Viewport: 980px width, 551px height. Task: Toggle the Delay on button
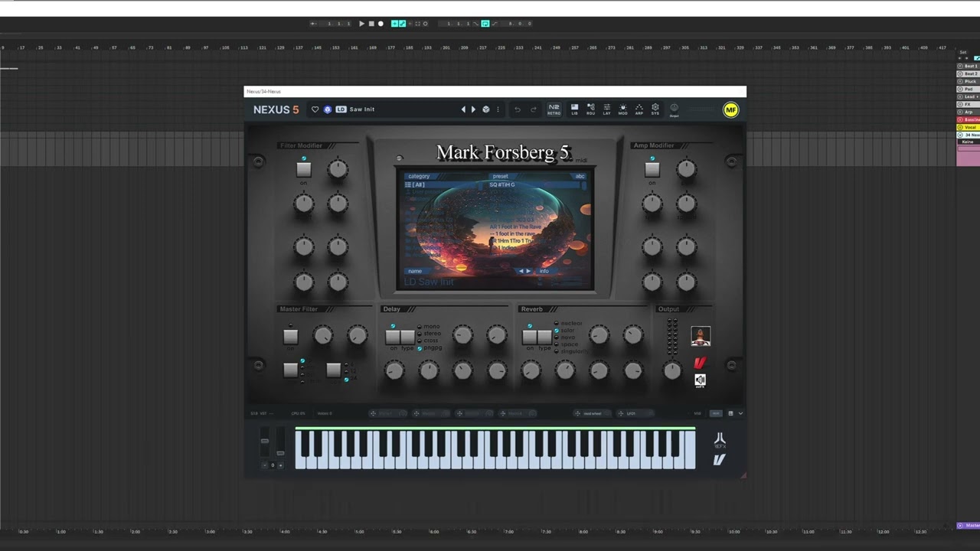(x=393, y=337)
